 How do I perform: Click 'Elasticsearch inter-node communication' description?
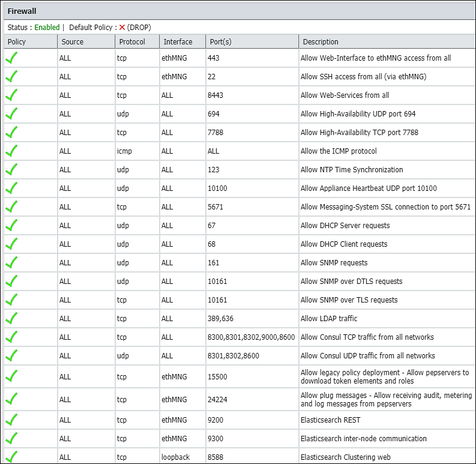tap(363, 439)
